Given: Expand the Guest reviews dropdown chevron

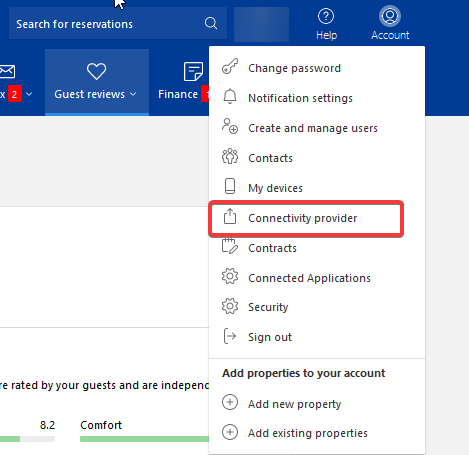Looking at the screenshot, I should (133, 94).
